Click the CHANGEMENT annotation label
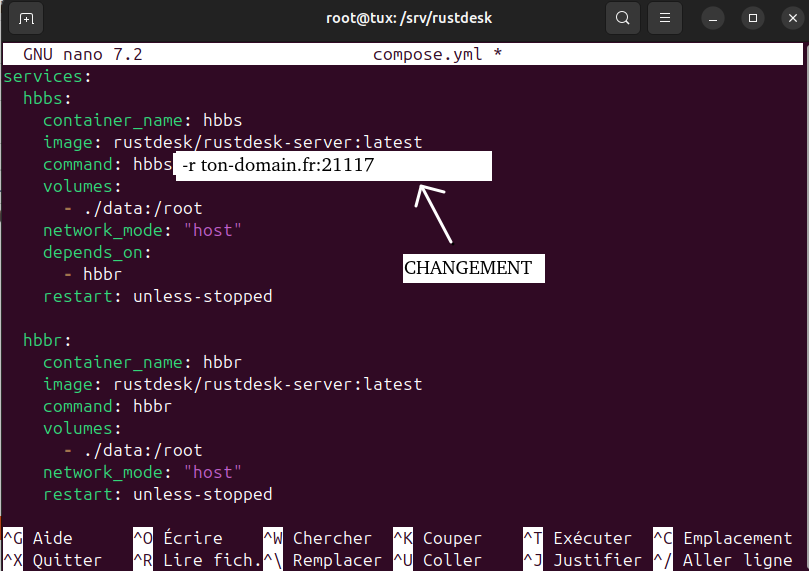809x571 pixels. click(468, 268)
